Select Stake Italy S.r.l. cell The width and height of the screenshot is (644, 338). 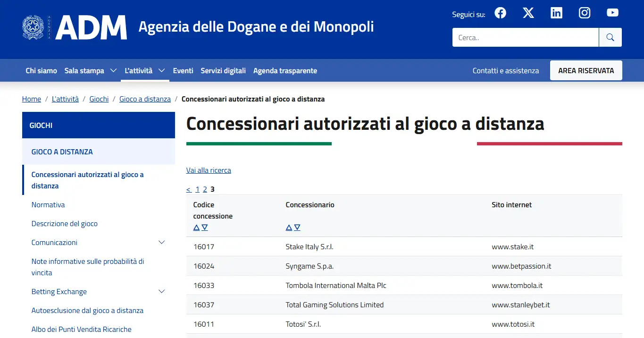click(309, 247)
